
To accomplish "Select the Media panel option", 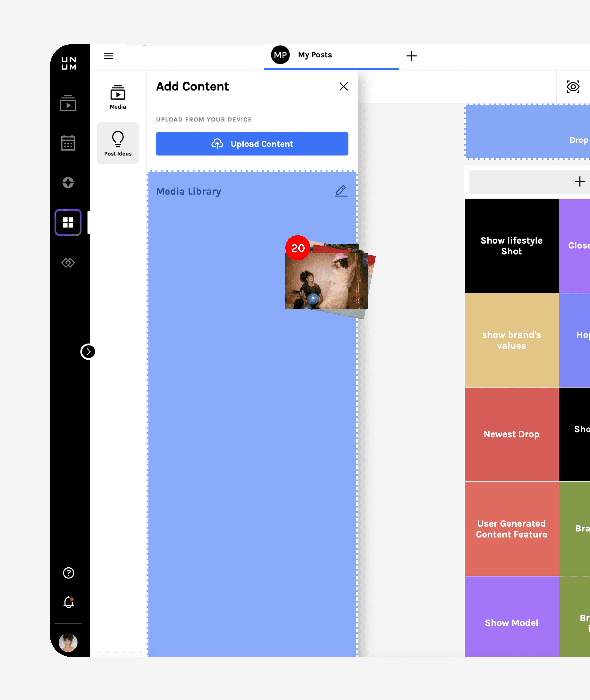I will [118, 97].
